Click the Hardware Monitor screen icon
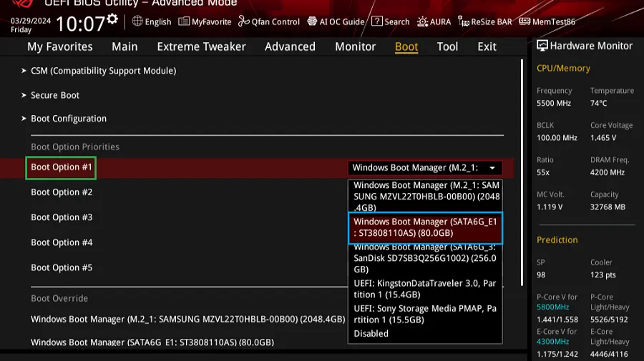Screen dimensions: 644x361 542,46
